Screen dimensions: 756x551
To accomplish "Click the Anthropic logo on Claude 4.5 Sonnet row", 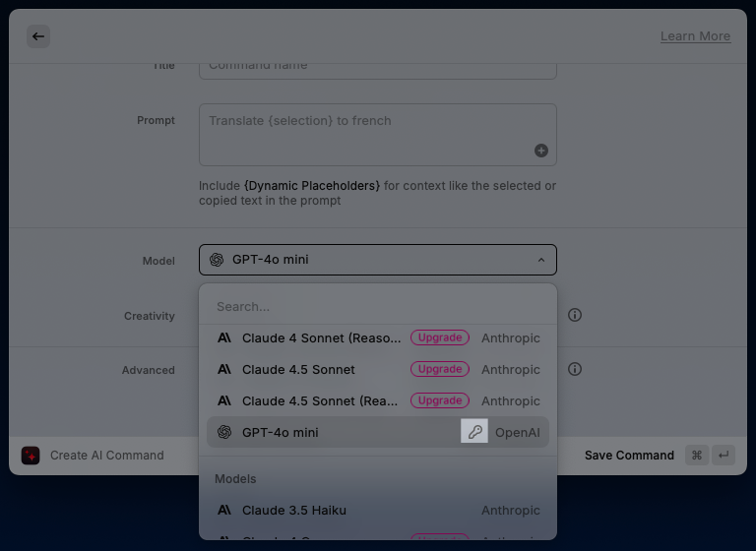I will pos(224,369).
